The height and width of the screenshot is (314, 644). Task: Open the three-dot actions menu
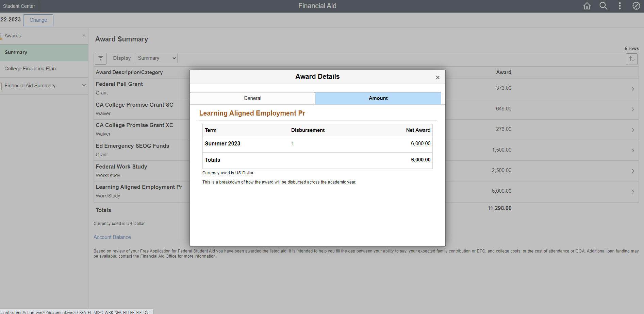click(x=620, y=6)
